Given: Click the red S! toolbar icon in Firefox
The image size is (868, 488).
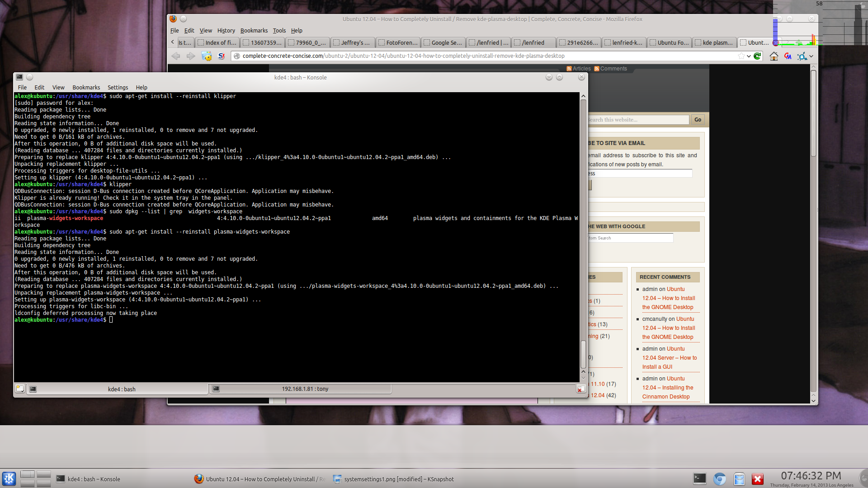Looking at the screenshot, I should [x=221, y=56].
